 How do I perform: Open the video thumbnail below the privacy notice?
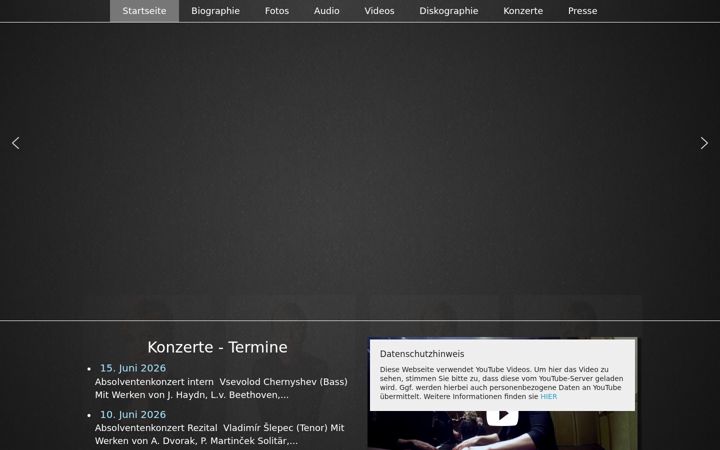pos(502,431)
